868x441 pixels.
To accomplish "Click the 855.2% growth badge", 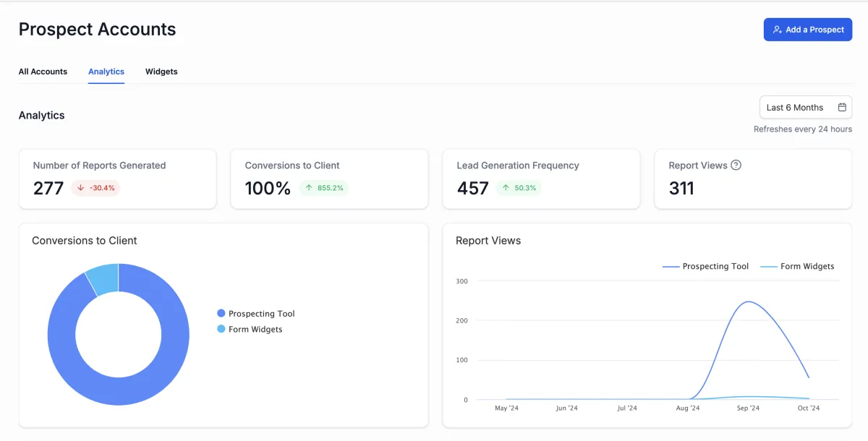I will [x=324, y=187].
